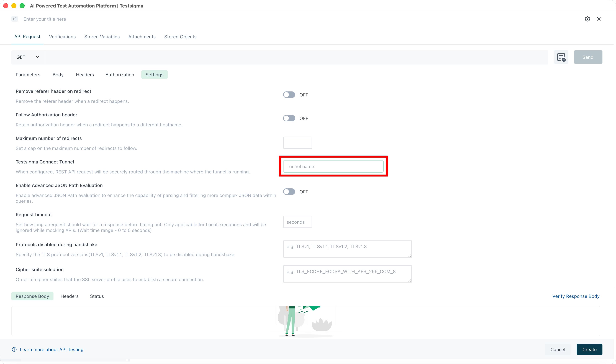Open the settings gear icon
The image size is (616, 364).
[587, 19]
